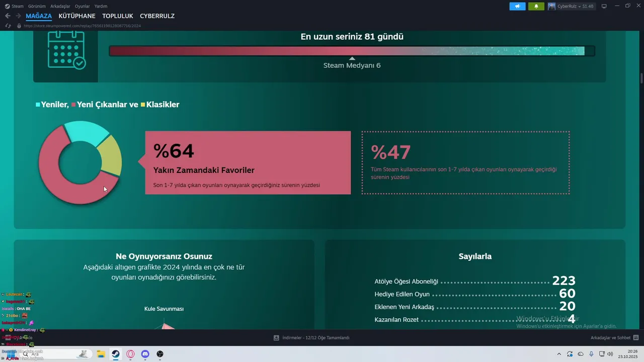Open the taskbar clock and date
Viewport: 644px width, 362px height.
pos(628,354)
